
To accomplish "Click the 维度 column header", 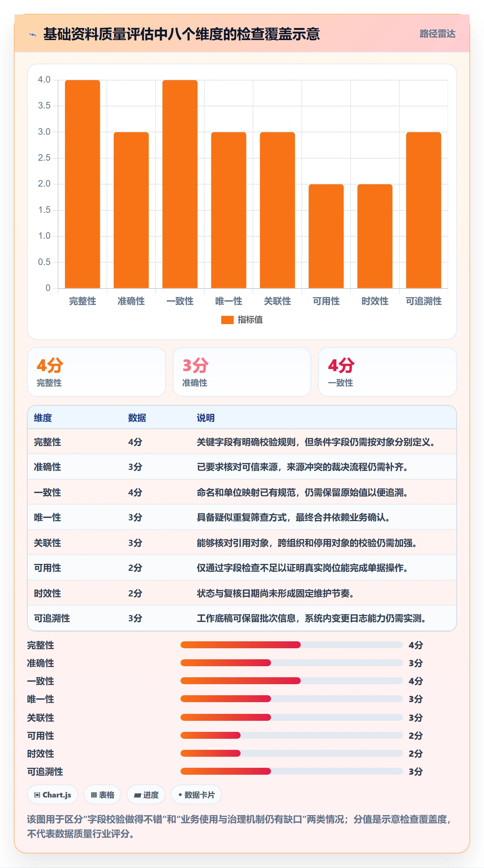I will click(43, 418).
